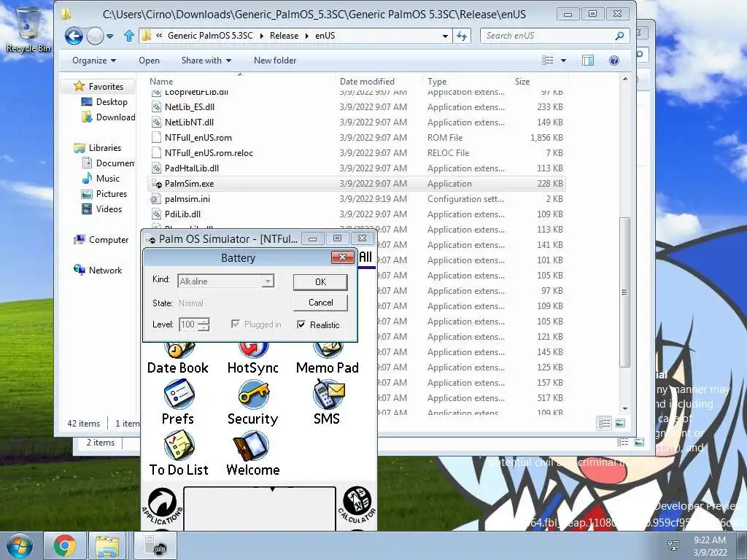
Task: Switch to details view in status bar
Action: coord(604,423)
